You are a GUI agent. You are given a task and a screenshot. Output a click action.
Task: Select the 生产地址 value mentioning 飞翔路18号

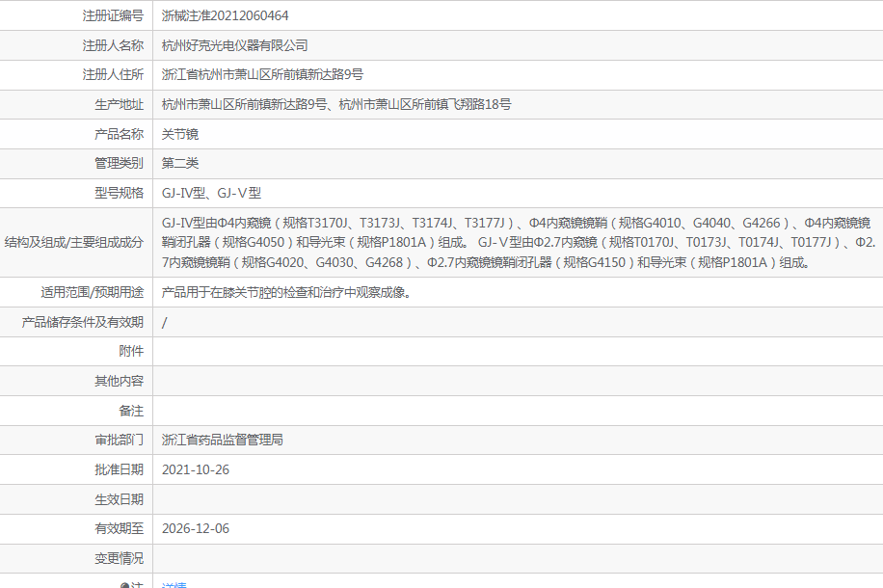coord(336,105)
